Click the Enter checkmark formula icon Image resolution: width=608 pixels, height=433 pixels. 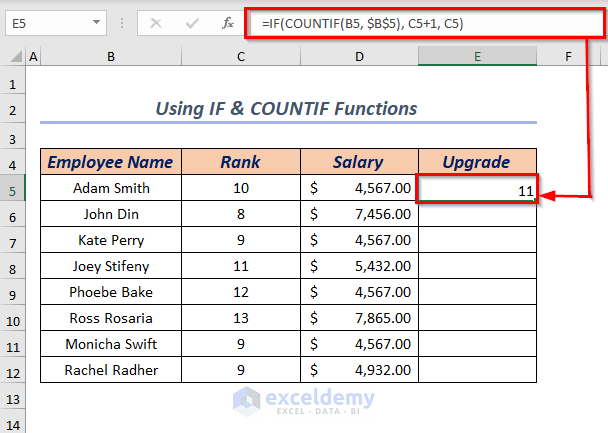click(192, 24)
